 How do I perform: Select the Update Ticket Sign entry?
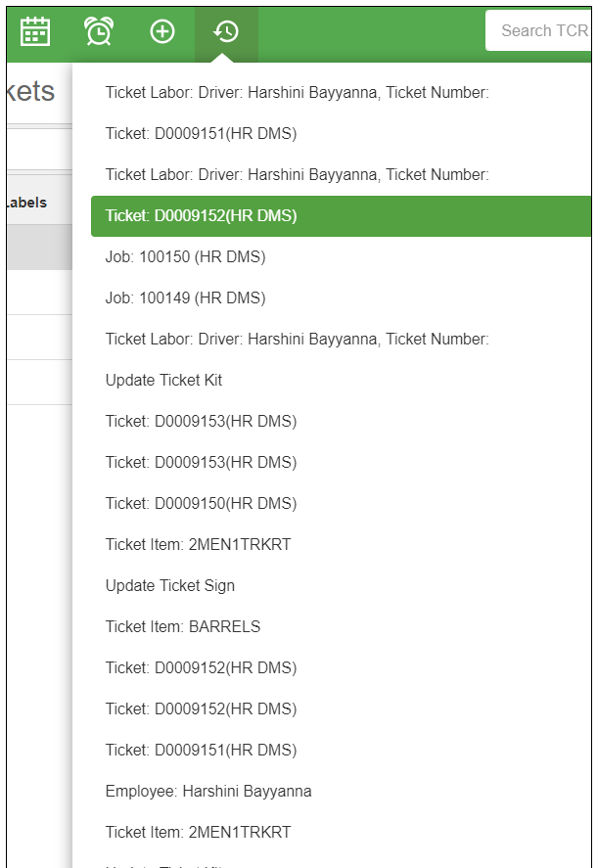point(169,586)
